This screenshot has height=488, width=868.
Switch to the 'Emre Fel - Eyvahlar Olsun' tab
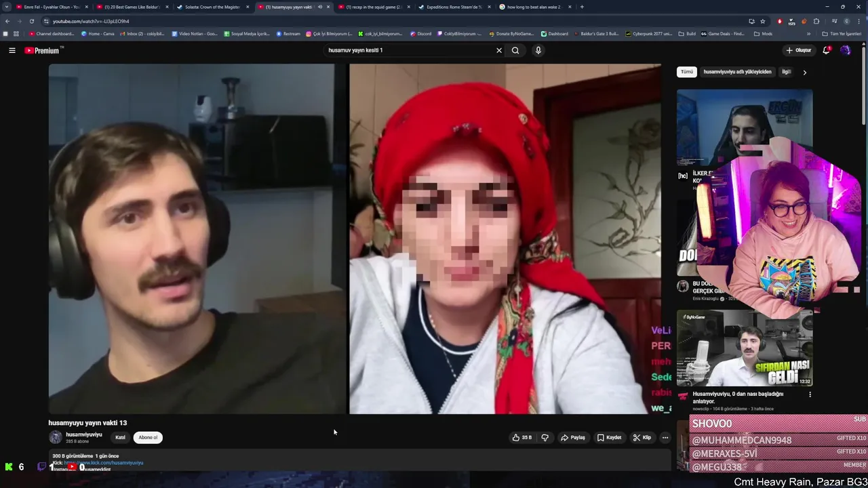52,7
